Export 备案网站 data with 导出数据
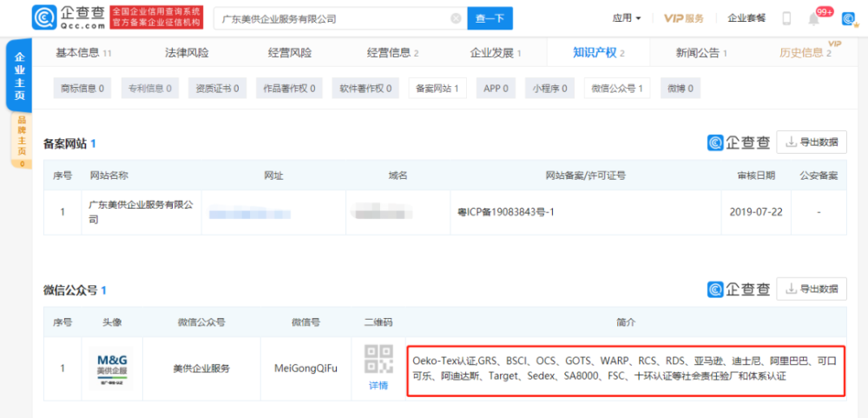This screenshot has height=418, width=868. (812, 142)
